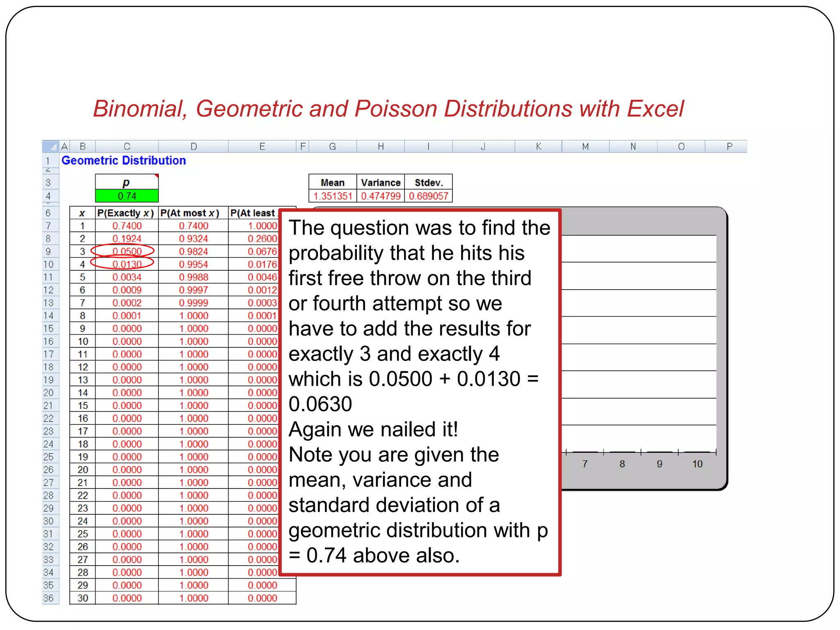Viewport: 840px width, 630px height.
Task: Click the P(Exactly x) value 0.7400
Action: pyautogui.click(x=127, y=226)
